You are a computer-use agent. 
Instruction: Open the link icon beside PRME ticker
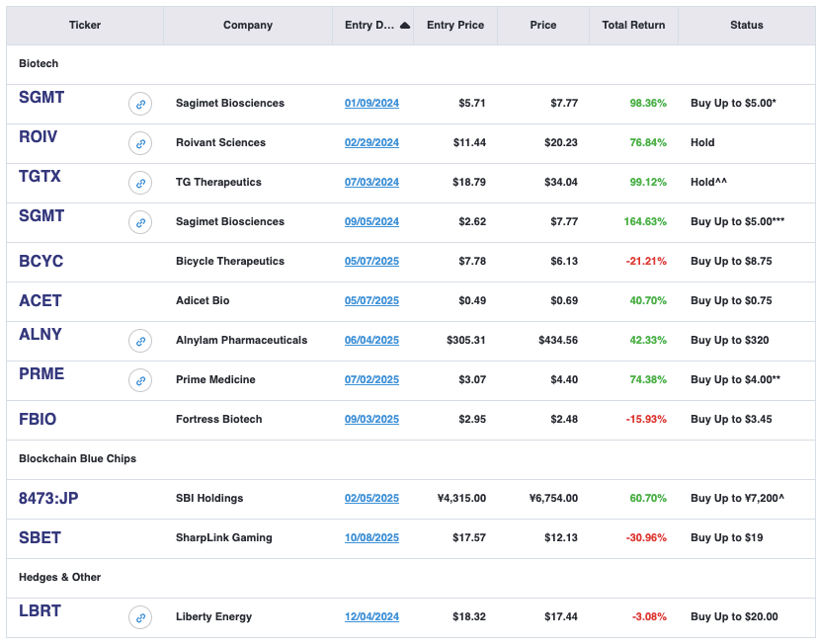pyautogui.click(x=140, y=380)
